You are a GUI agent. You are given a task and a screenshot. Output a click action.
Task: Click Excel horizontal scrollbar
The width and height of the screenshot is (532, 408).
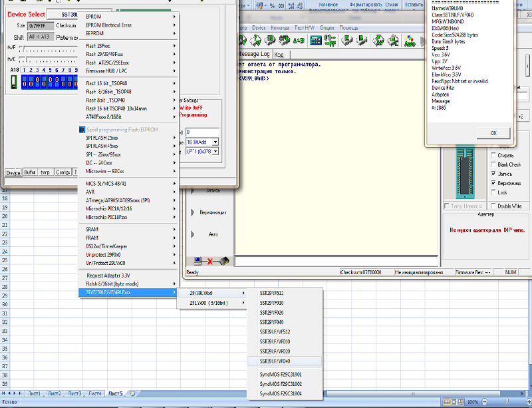(412, 394)
